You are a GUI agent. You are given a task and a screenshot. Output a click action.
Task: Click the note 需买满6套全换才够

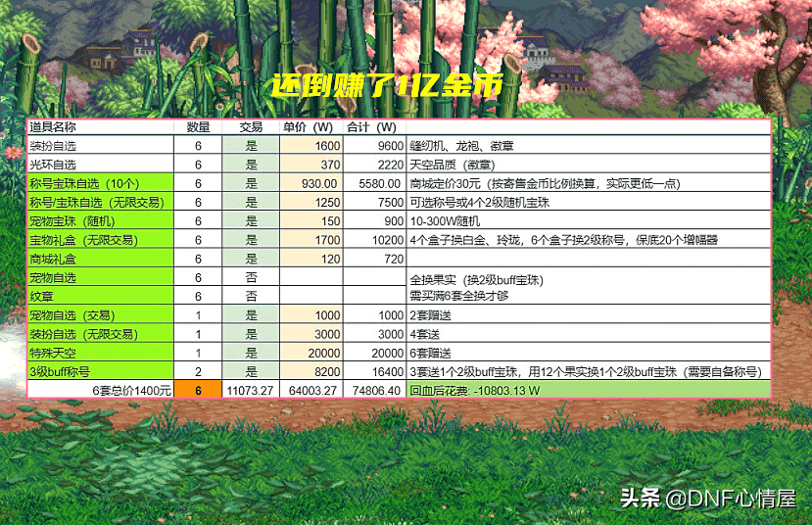(x=458, y=296)
